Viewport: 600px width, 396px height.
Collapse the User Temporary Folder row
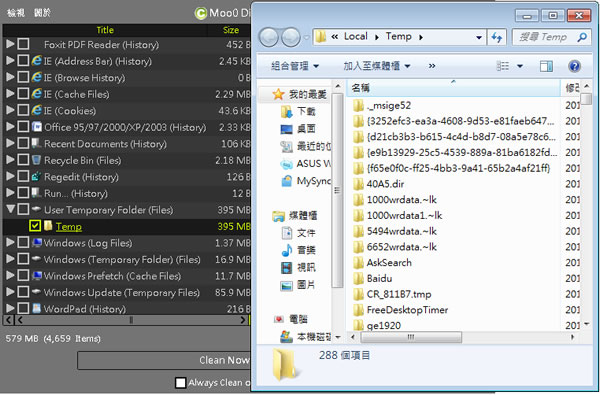click(10, 209)
